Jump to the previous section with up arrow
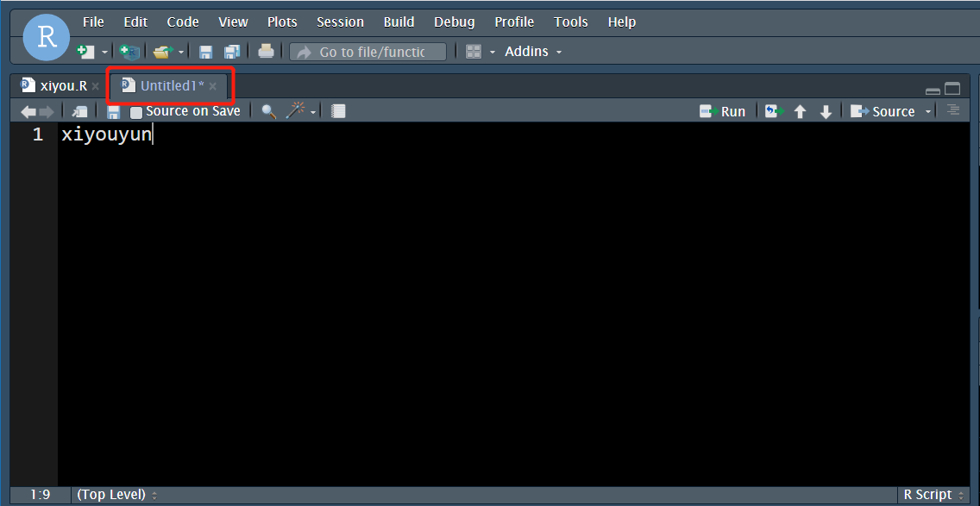The height and width of the screenshot is (506, 980). 800,111
